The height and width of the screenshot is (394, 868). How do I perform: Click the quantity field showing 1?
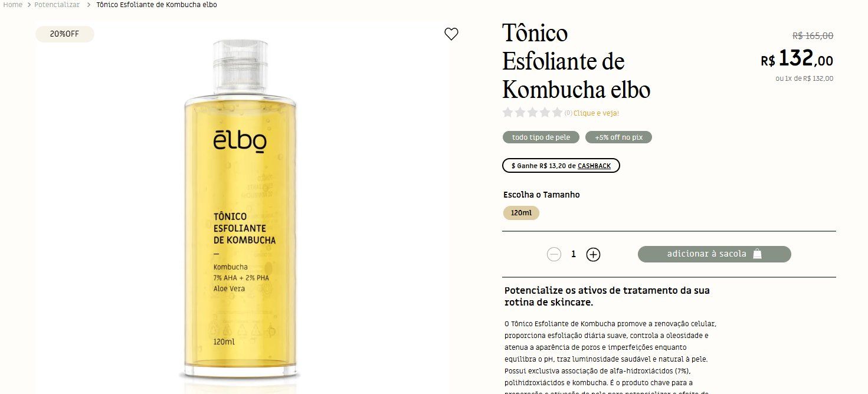(x=574, y=254)
